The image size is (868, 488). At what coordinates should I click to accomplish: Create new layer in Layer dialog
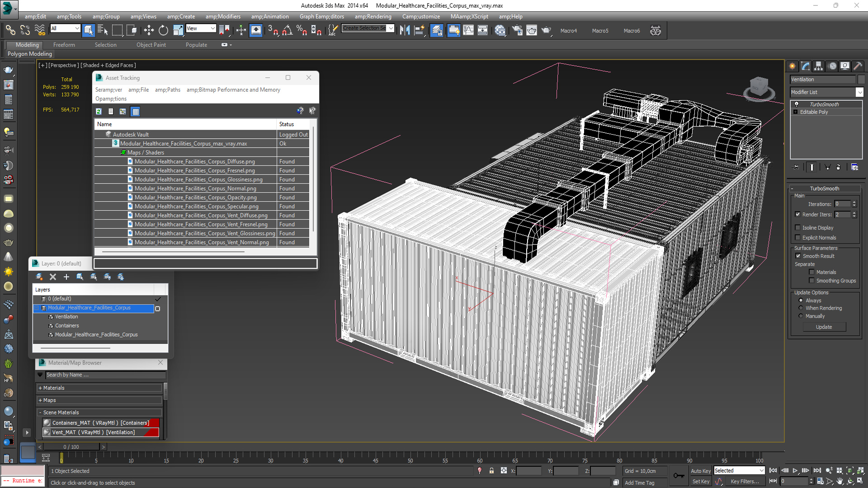(39, 277)
